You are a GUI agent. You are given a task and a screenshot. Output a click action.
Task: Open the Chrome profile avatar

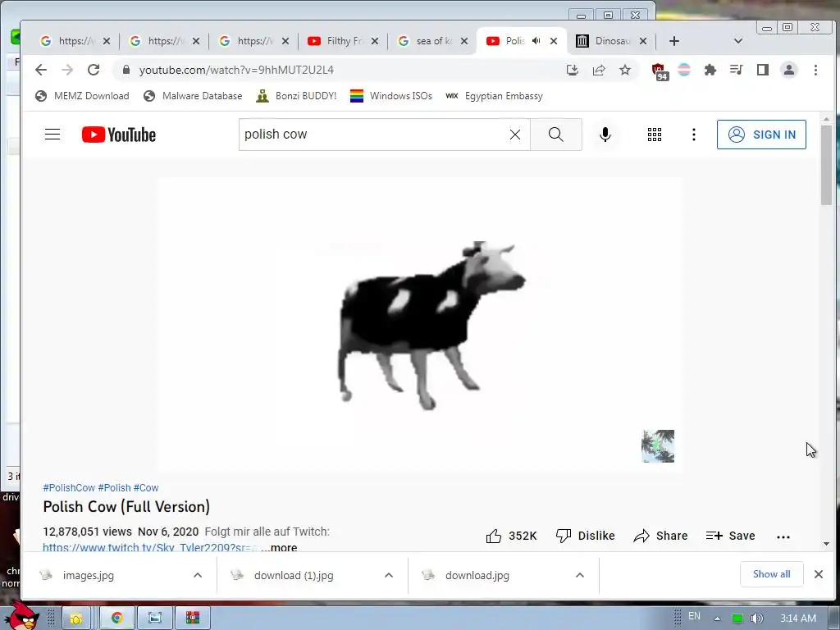pos(788,70)
